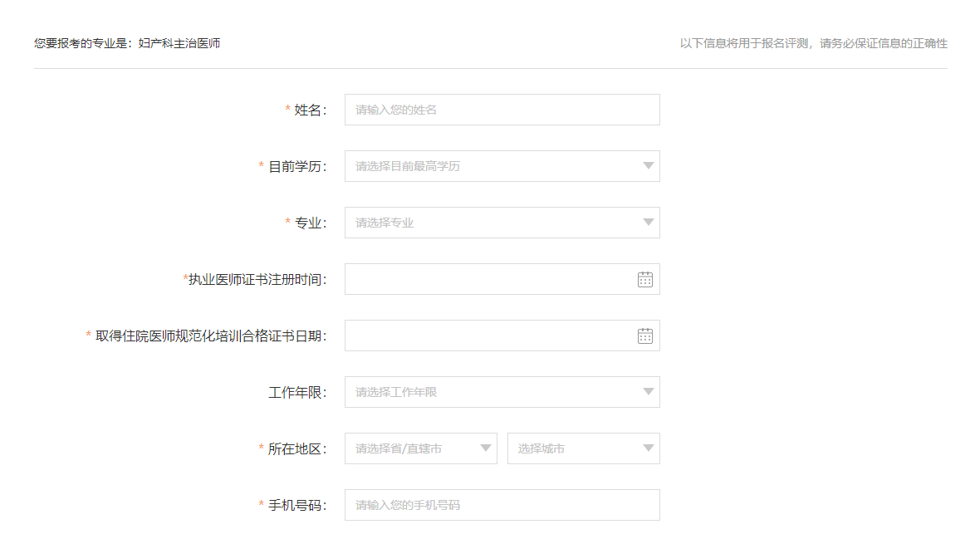This screenshot has height=534, width=980.
Task: Click the arrow icon in 专业 dropdown
Action: pyautogui.click(x=649, y=223)
